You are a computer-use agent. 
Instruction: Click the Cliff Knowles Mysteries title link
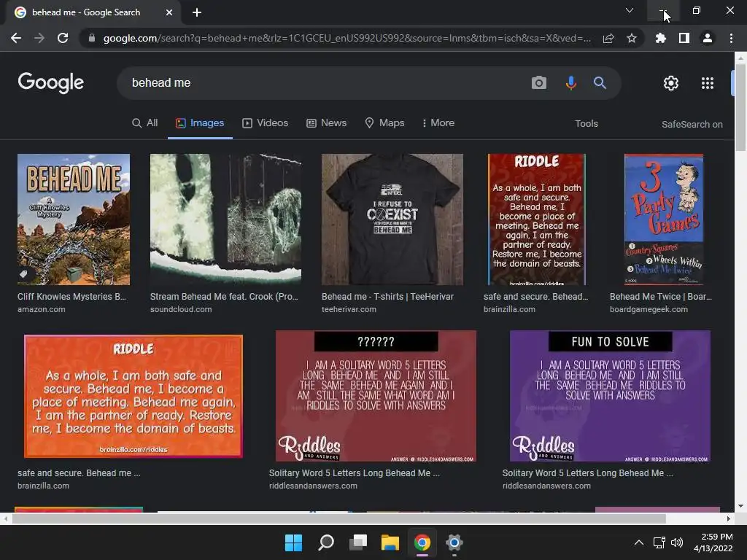point(72,296)
